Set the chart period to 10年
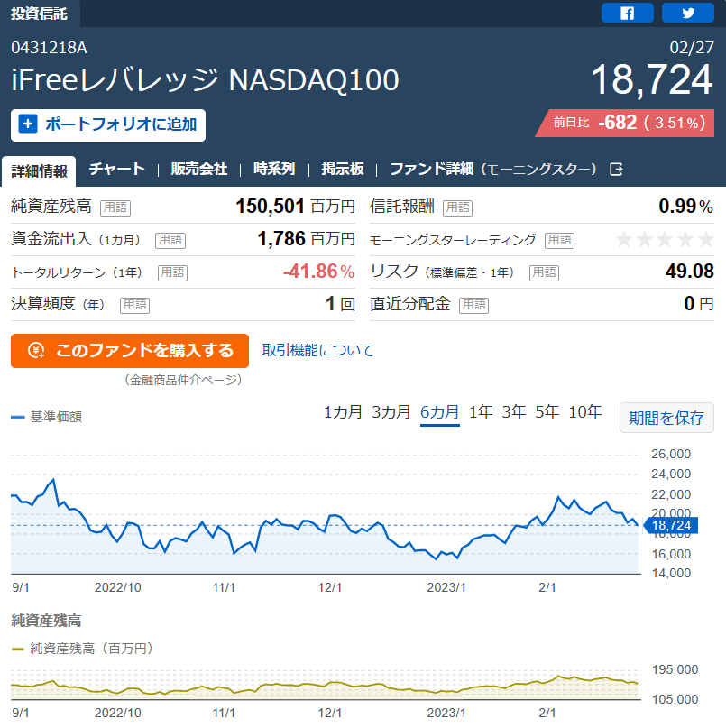 point(585,412)
